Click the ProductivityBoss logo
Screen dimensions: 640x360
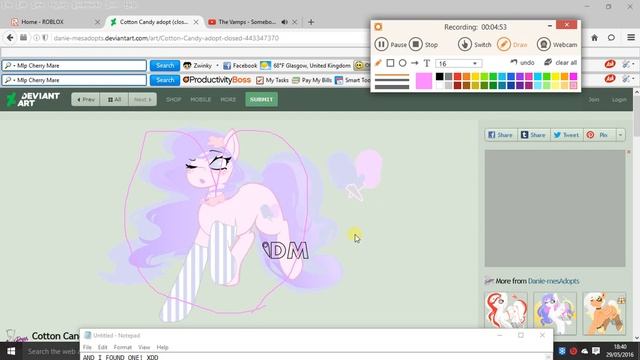[x=216, y=80]
